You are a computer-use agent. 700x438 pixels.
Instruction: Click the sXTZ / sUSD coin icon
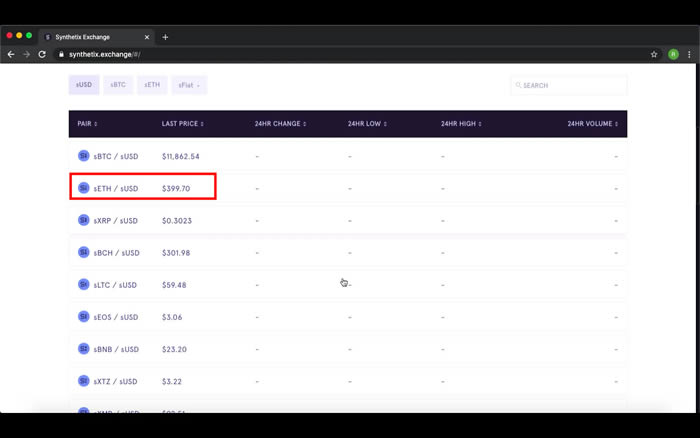[83, 381]
